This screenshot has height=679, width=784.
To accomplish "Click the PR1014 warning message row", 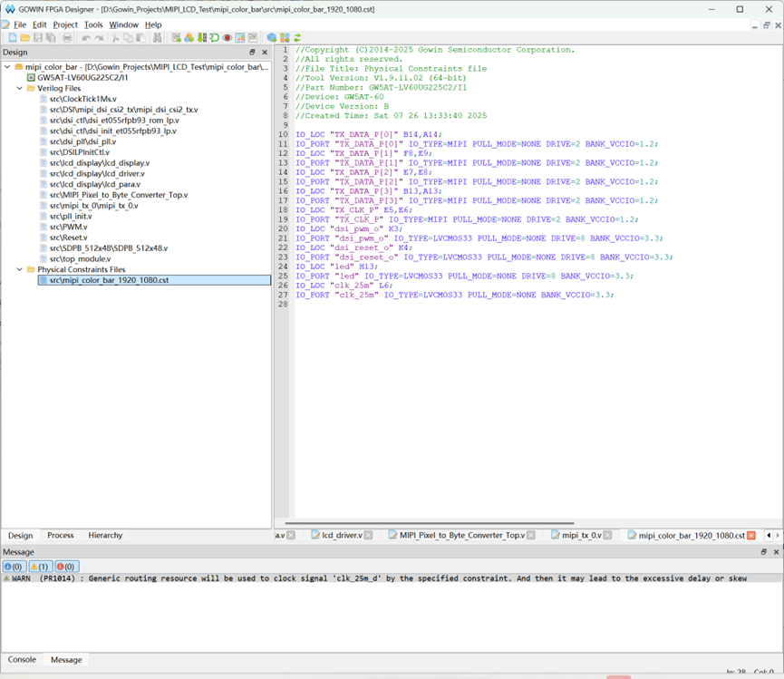I will point(392,578).
